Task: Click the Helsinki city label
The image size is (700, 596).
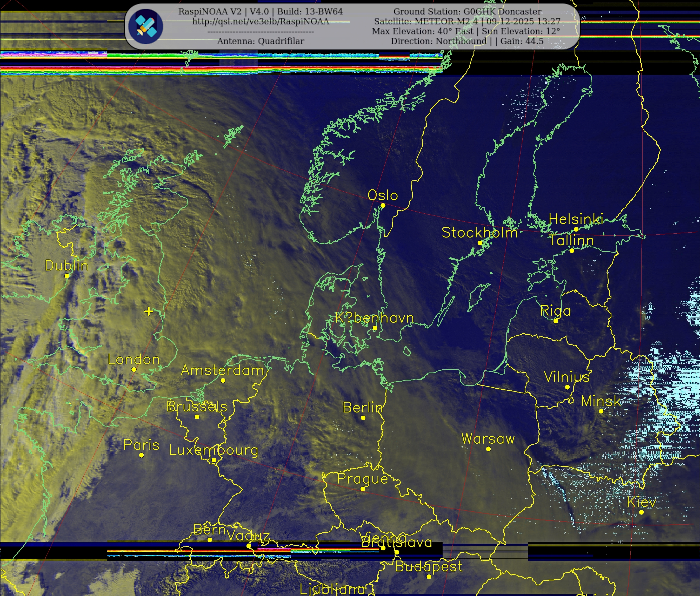Action: click(576, 219)
